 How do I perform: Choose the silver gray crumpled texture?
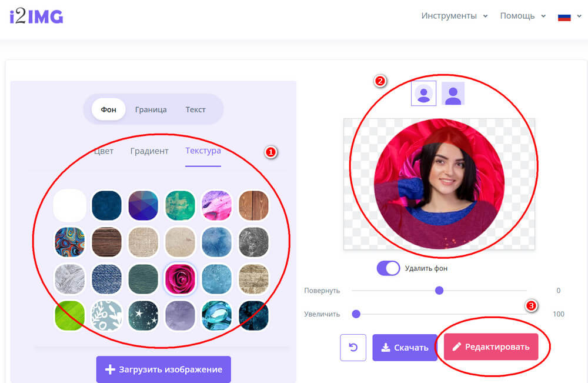pyautogui.click(x=70, y=279)
